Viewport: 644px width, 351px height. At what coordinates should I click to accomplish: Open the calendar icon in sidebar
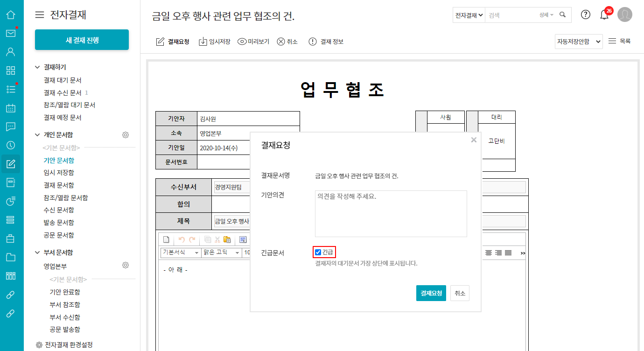[11, 108]
